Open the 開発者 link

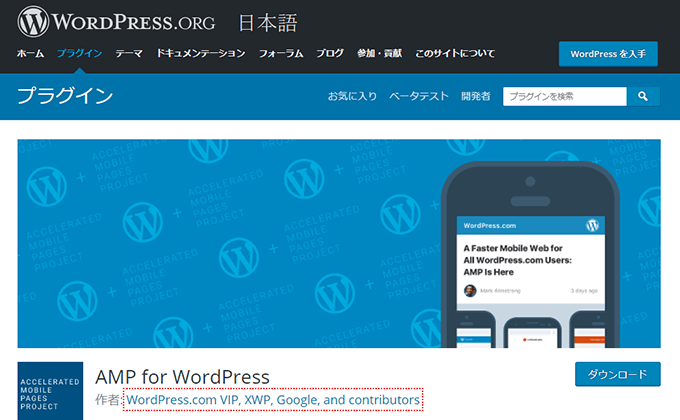(476, 96)
